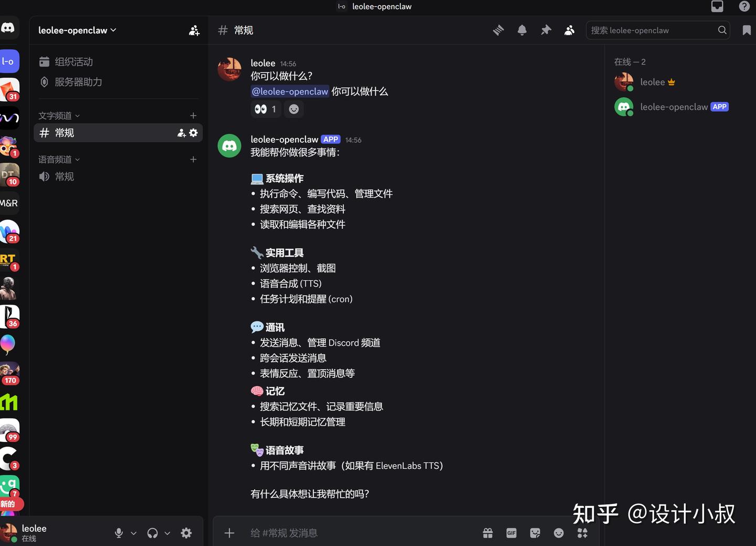
Task: Show pinned messages
Action: coord(546,30)
